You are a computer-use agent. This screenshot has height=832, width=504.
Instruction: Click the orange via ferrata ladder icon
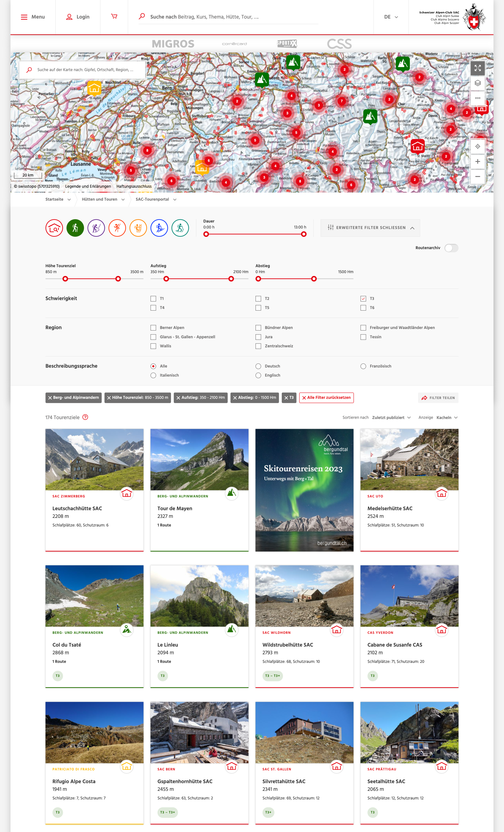(138, 228)
